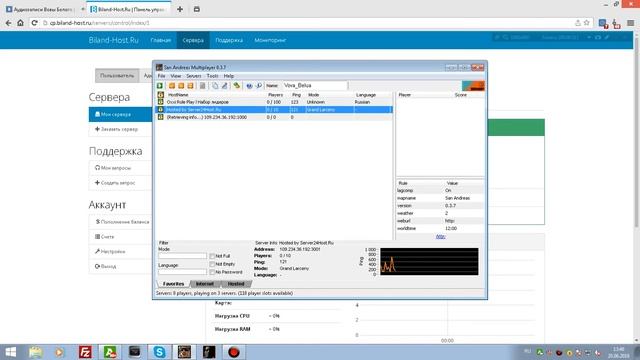The image size is (640, 360).
Task: Click the browser home icon
Action: (x=20, y=23)
